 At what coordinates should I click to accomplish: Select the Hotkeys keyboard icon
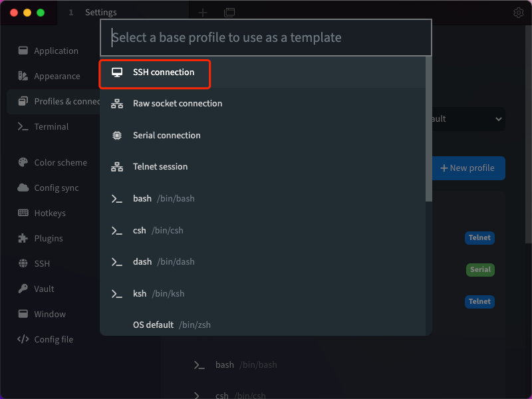23,213
